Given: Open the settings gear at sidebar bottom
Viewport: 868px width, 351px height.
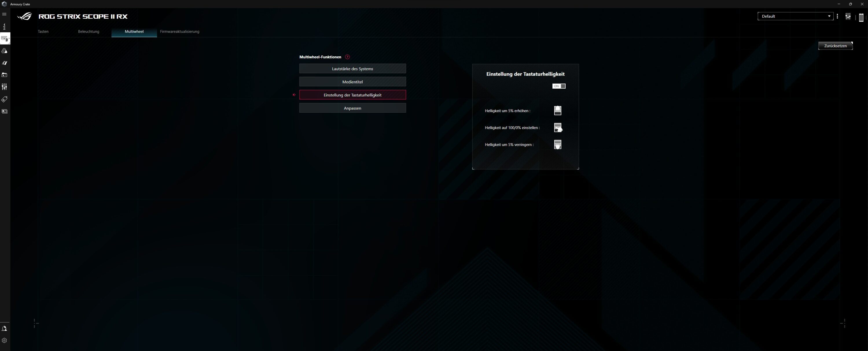Looking at the screenshot, I should pos(4,341).
